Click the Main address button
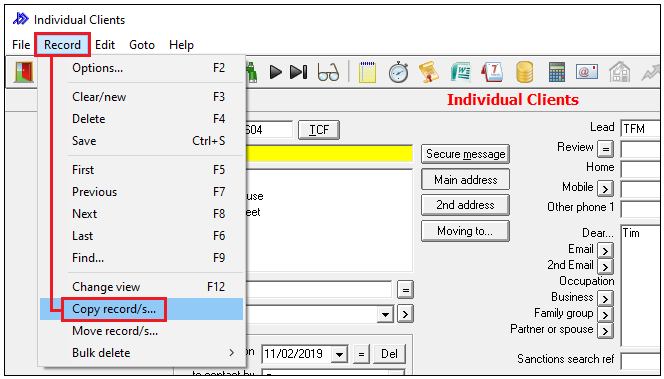This screenshot has width=664, height=379. [465, 180]
